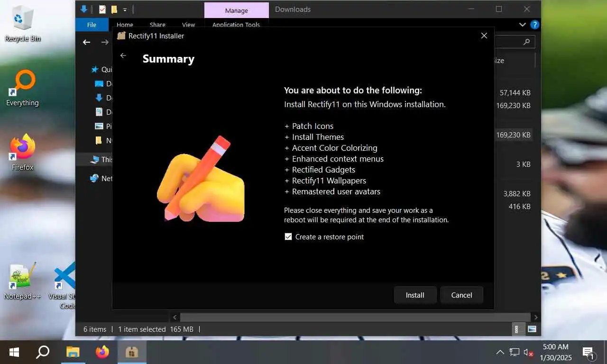Switch Explorer to large icons view

532,329
